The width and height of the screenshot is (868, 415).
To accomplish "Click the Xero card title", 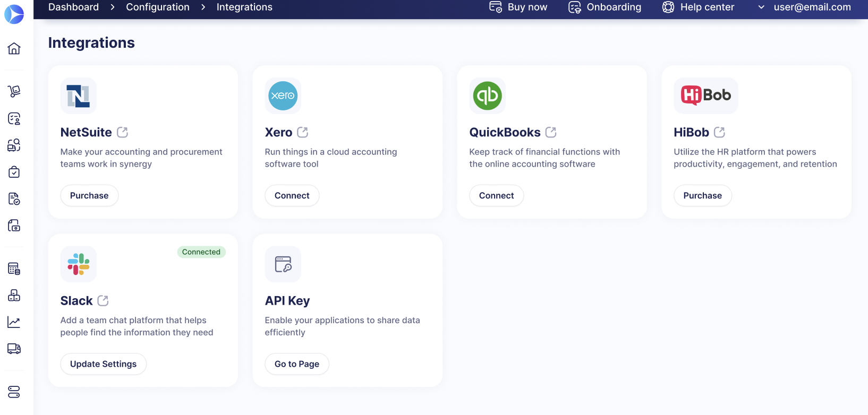I will pos(279,132).
